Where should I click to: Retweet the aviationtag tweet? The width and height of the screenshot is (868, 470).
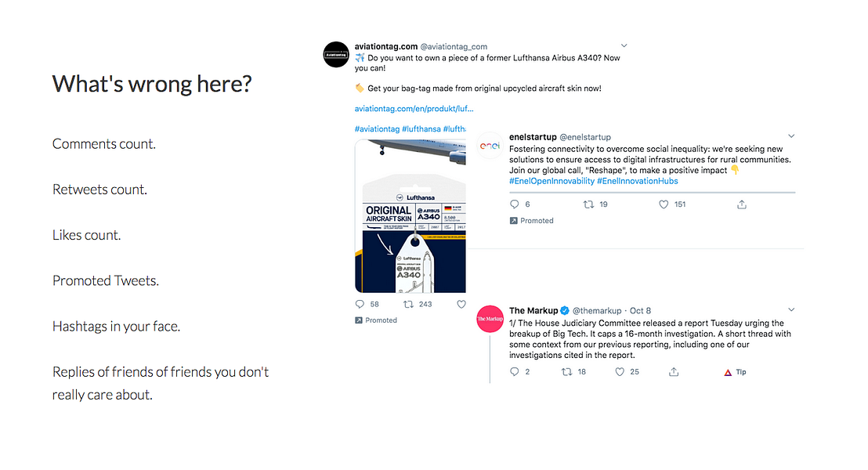click(x=407, y=304)
